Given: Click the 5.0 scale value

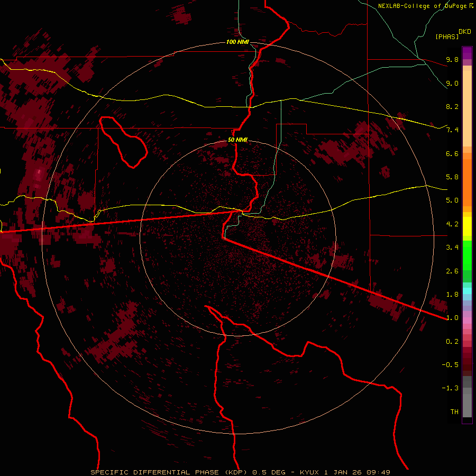Looking at the screenshot, I should 452,200.
